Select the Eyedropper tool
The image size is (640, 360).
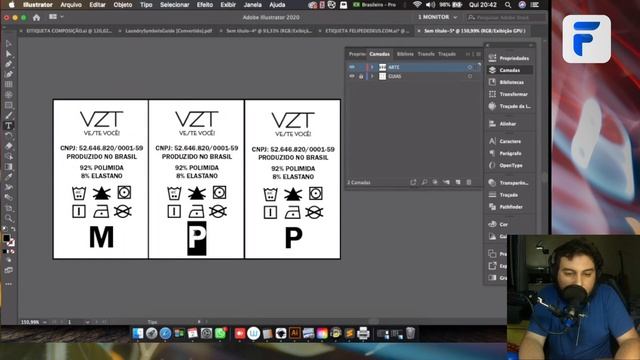[9, 177]
